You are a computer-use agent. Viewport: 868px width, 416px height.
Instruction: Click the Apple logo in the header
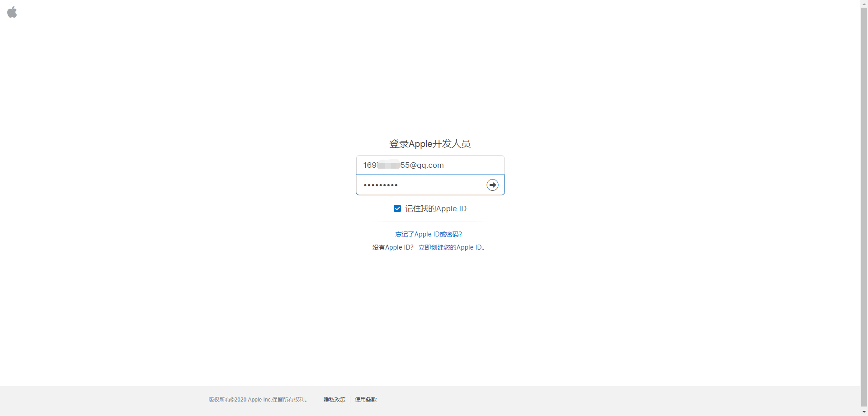click(x=12, y=12)
